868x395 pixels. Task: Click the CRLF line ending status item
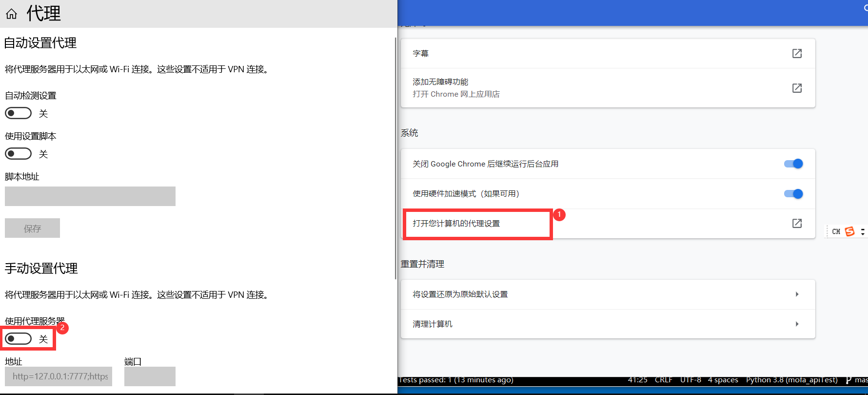663,380
